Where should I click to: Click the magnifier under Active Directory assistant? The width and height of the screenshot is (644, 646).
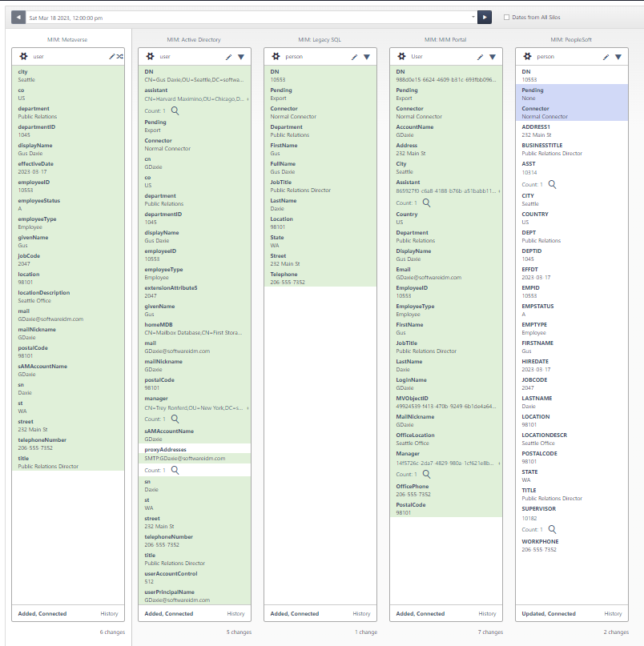[x=175, y=110]
